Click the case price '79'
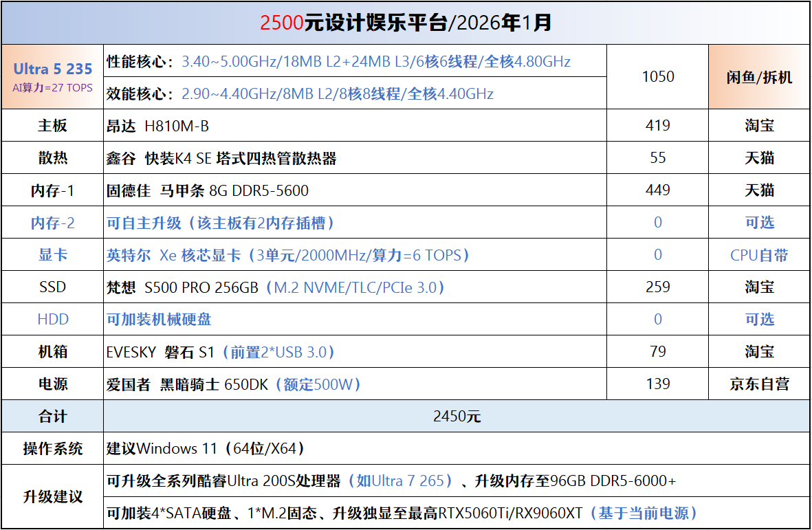812x530 pixels. [658, 351]
